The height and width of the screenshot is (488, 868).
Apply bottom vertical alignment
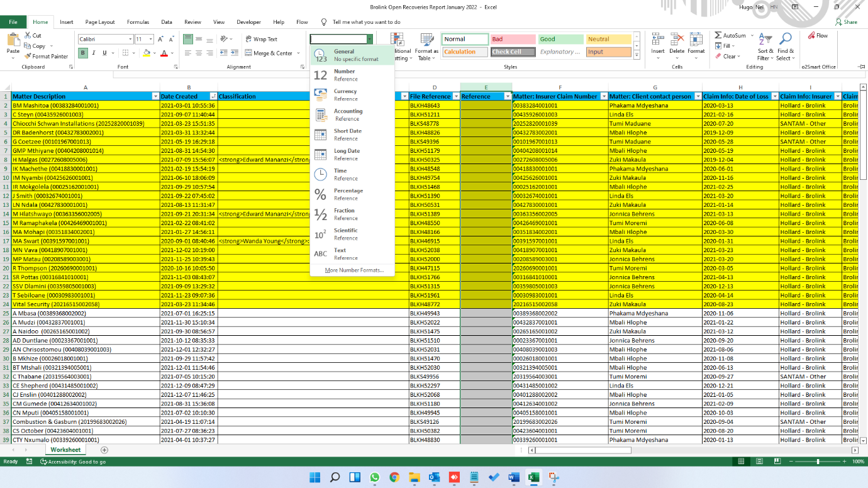[x=208, y=39]
